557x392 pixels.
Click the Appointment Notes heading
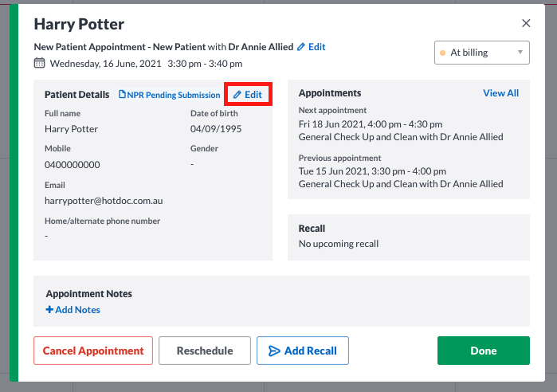[x=88, y=294]
